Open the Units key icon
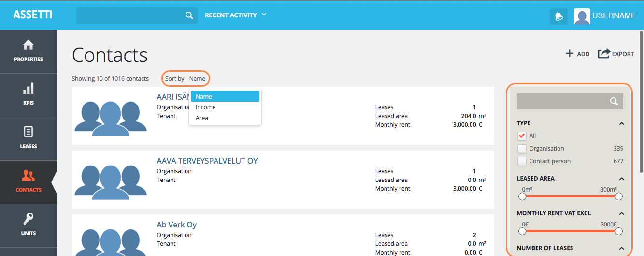This screenshot has height=256, width=644. pyautogui.click(x=29, y=219)
